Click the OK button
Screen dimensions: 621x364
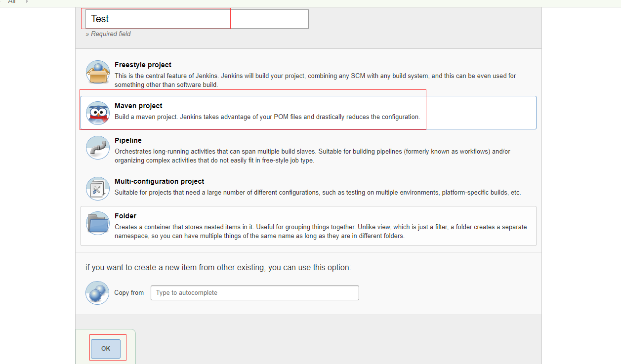pyautogui.click(x=106, y=349)
